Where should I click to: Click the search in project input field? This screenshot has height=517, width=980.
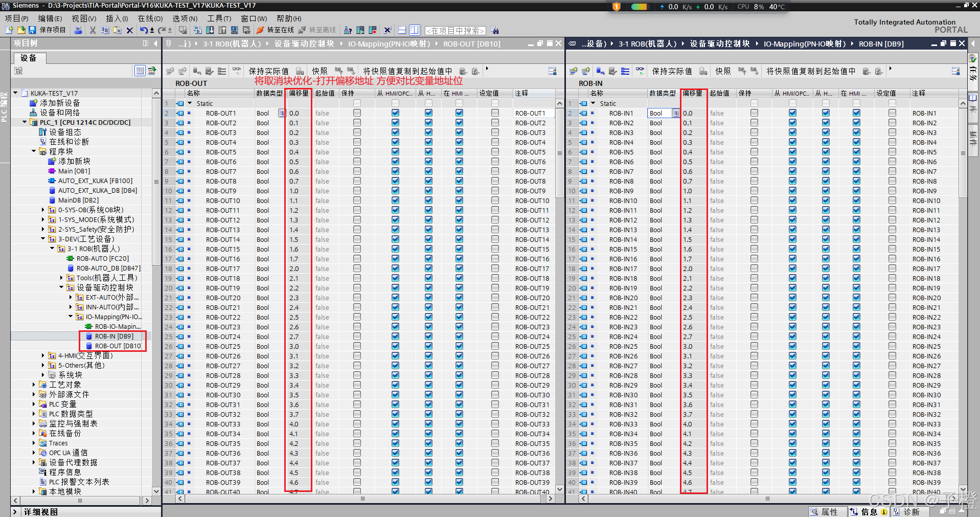[x=455, y=31]
